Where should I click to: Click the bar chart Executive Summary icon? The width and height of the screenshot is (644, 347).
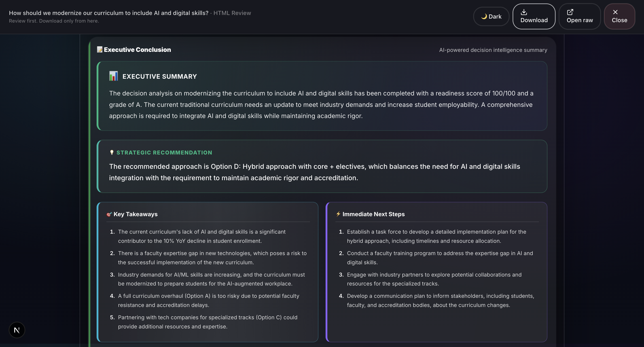114,76
